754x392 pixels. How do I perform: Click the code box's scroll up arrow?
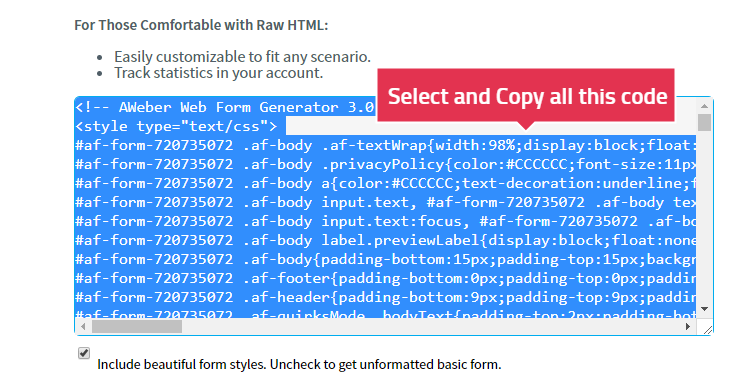tap(704, 106)
